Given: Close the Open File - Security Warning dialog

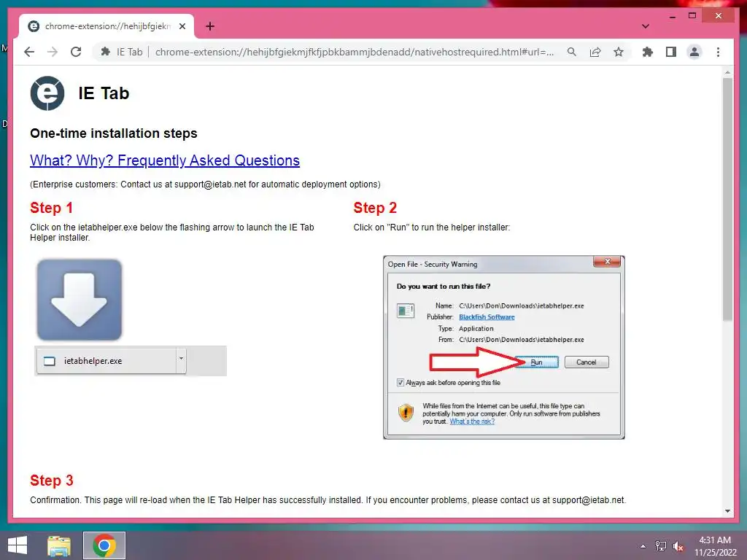Looking at the screenshot, I should (x=607, y=262).
